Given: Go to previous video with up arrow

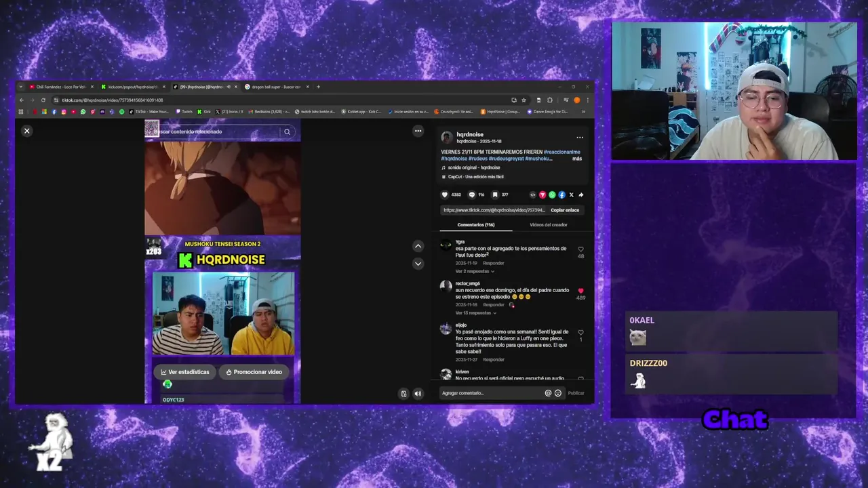Looking at the screenshot, I should pos(418,246).
